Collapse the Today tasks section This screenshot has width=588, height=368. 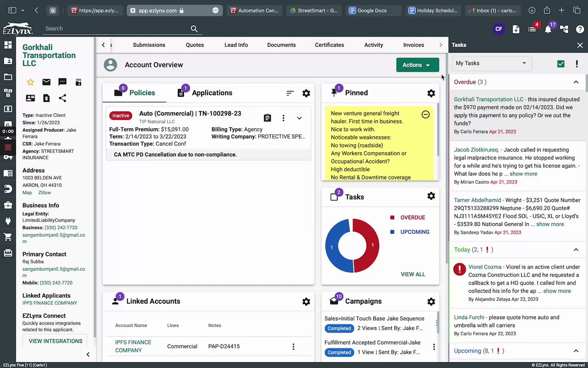click(x=576, y=249)
